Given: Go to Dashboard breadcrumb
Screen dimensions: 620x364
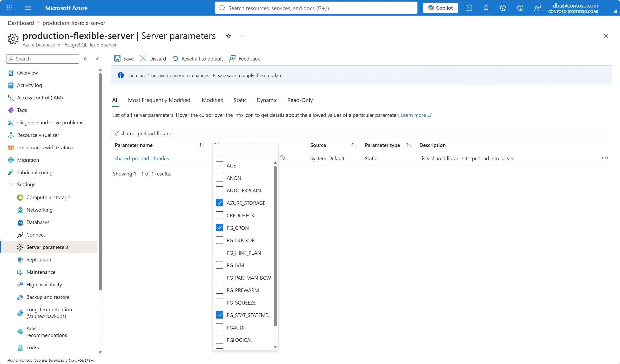Looking at the screenshot, I should pos(21,23).
